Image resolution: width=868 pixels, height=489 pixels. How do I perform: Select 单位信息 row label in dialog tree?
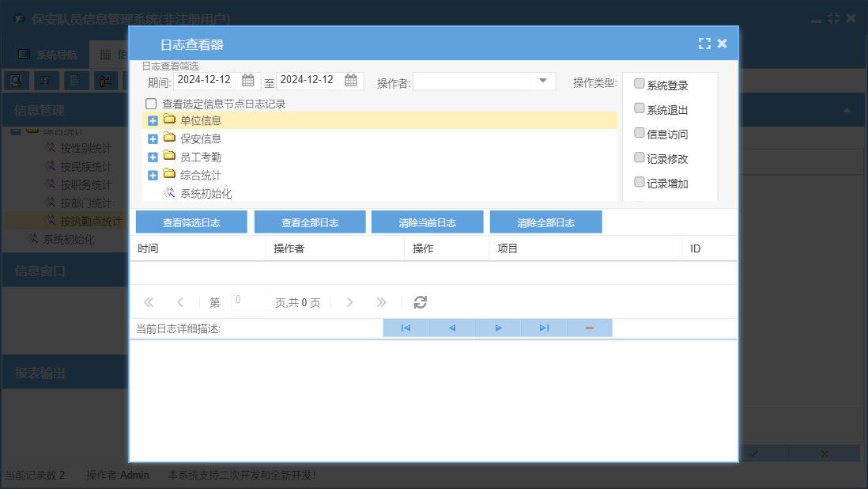pyautogui.click(x=201, y=121)
